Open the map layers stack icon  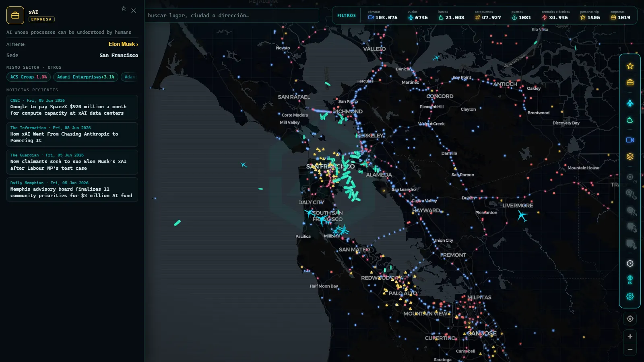pyautogui.click(x=630, y=156)
